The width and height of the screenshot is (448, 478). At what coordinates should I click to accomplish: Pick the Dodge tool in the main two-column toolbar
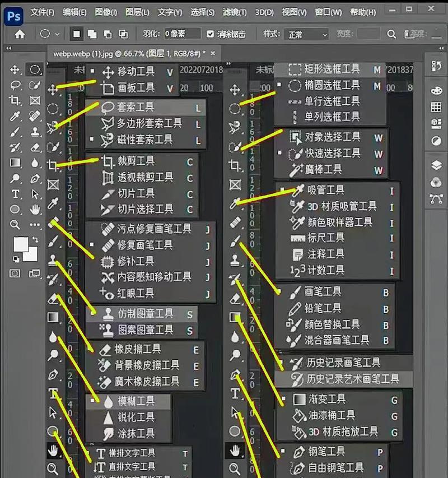click(15, 178)
